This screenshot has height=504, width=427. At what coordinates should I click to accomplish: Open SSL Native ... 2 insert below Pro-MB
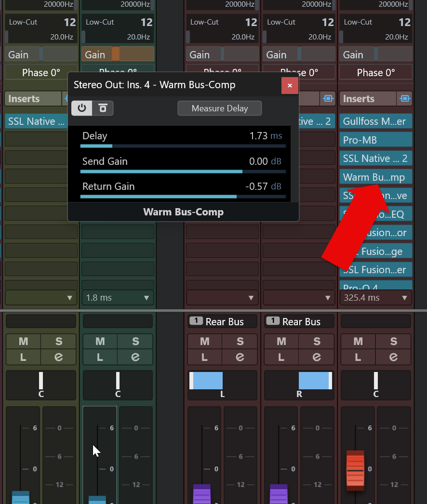[375, 159]
